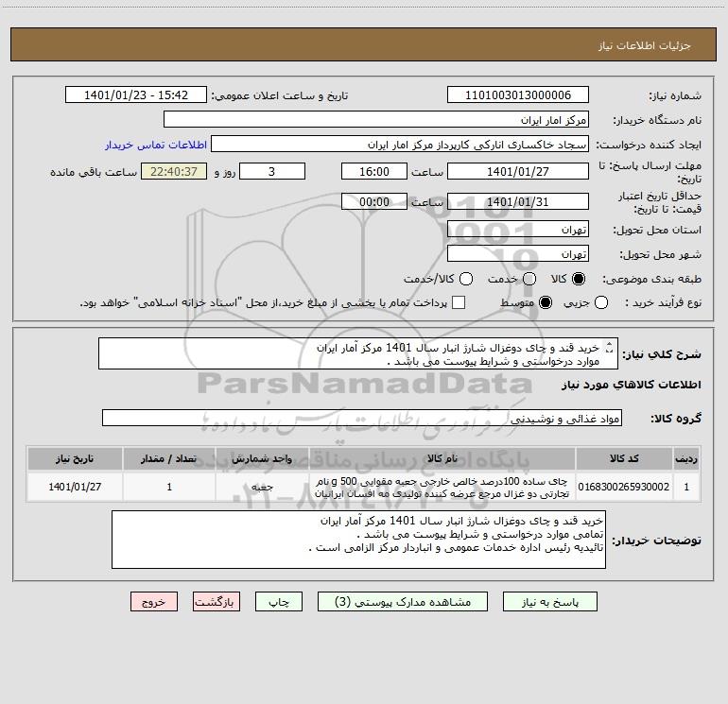Open مشاهده مدارک پیوستی (3) attachments
728x704 pixels.
[x=403, y=602]
